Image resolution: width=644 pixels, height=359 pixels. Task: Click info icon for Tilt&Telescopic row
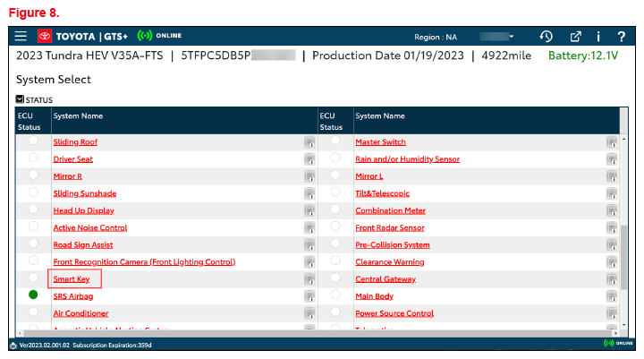[612, 193]
